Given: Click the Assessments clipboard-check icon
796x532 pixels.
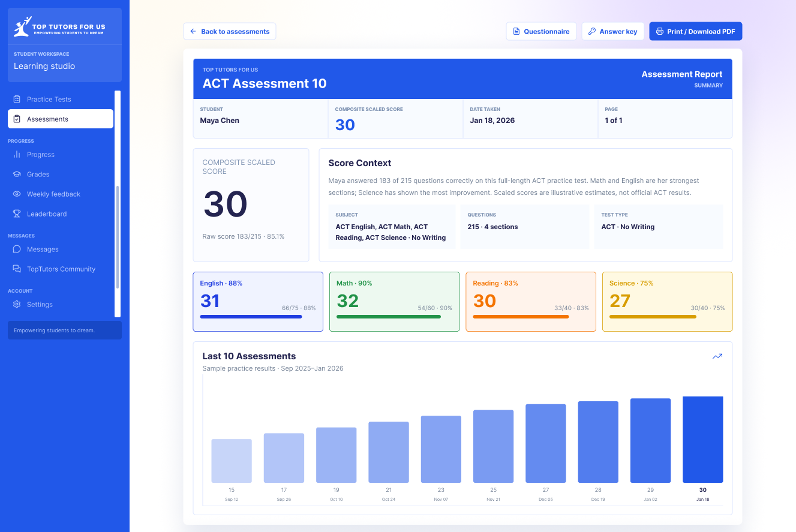Looking at the screenshot, I should coord(17,119).
